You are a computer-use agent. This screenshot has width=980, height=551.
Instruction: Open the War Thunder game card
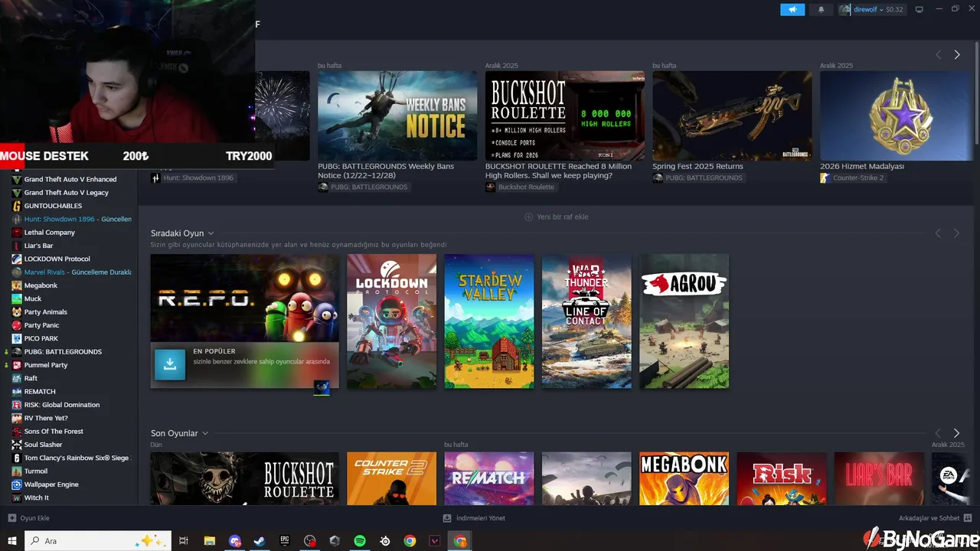[586, 321]
